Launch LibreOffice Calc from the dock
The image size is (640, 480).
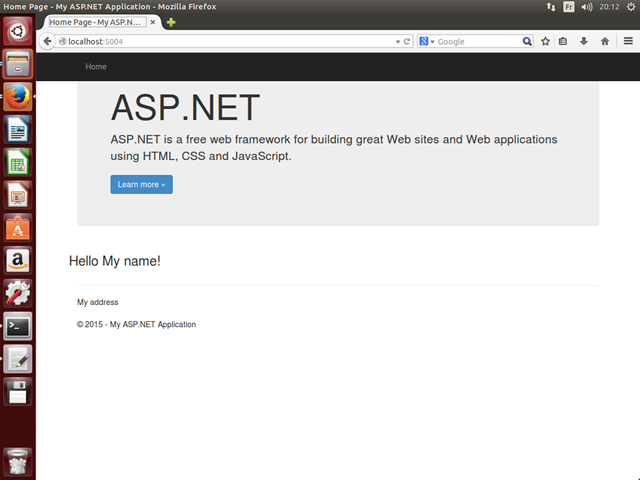pos(18,162)
